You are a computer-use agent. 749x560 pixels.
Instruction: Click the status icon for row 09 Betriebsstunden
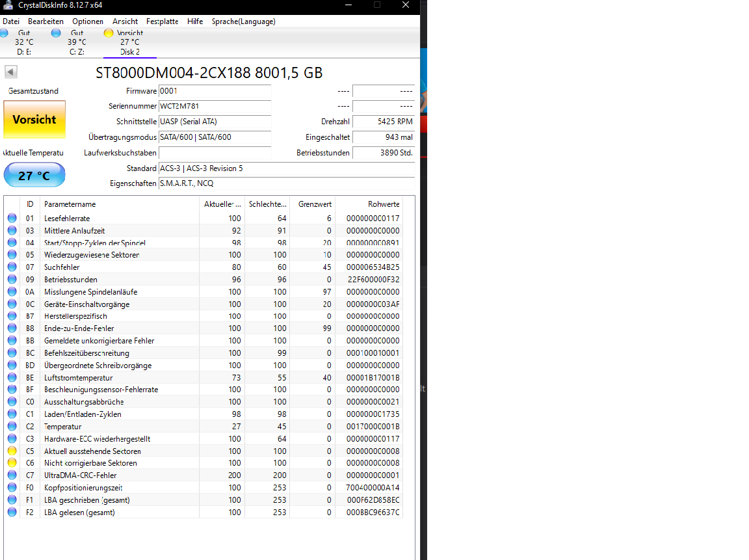pyautogui.click(x=12, y=280)
